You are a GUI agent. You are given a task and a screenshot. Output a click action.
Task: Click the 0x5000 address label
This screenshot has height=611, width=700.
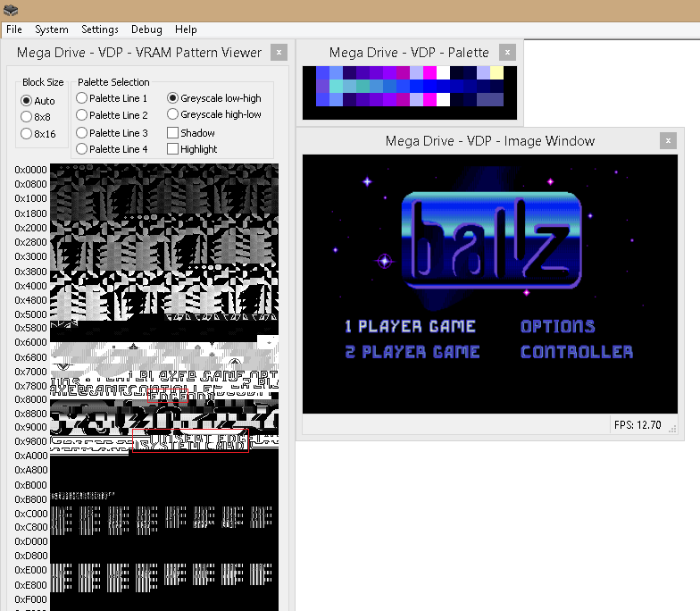pyautogui.click(x=30, y=314)
